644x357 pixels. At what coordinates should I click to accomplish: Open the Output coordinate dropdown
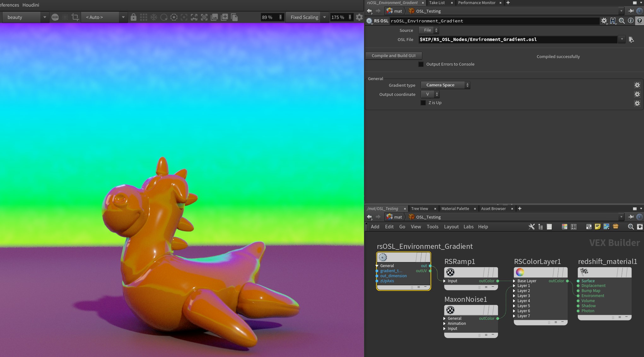click(x=430, y=94)
